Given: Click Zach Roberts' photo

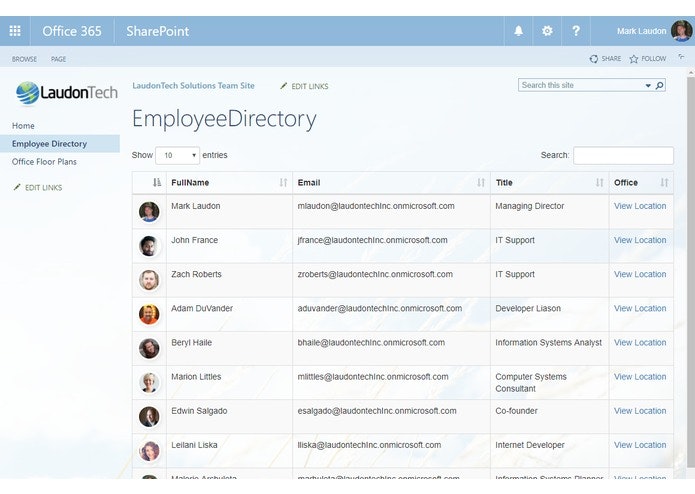Looking at the screenshot, I should (x=149, y=280).
